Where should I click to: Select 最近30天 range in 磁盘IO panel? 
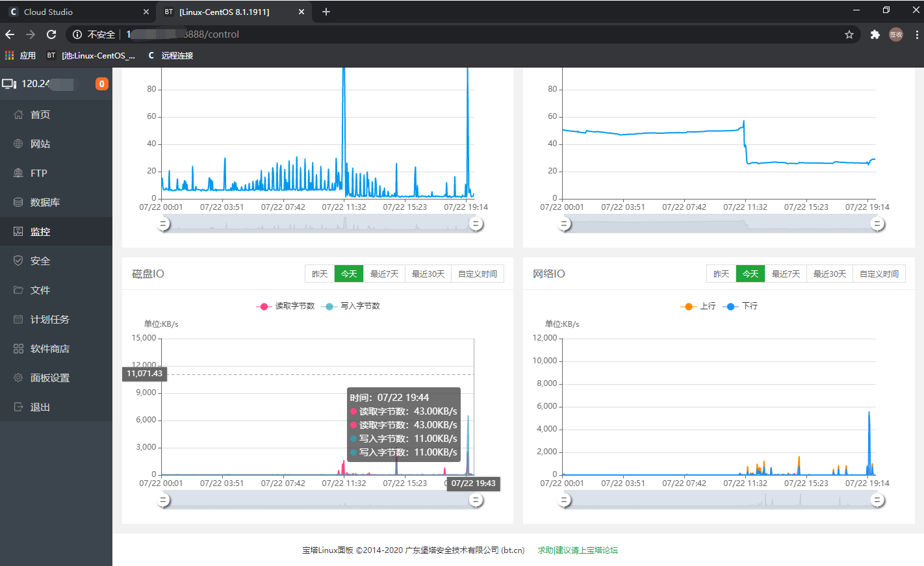tap(428, 274)
